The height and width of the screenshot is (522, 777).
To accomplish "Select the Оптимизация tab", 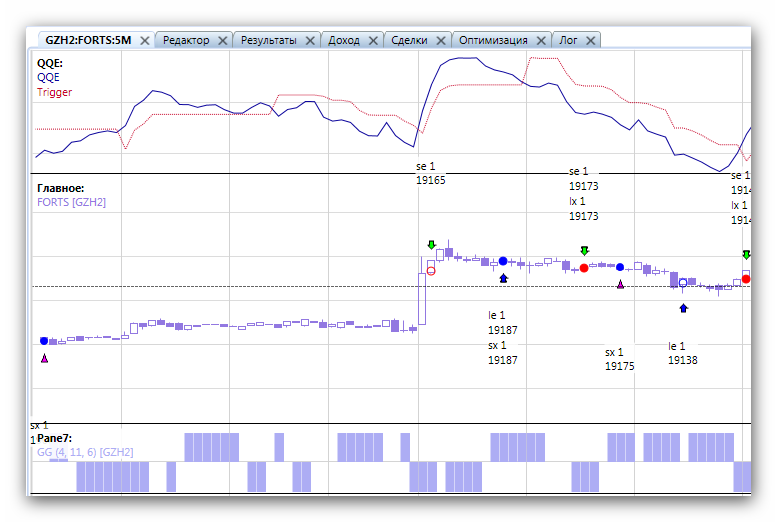I will coord(493,40).
